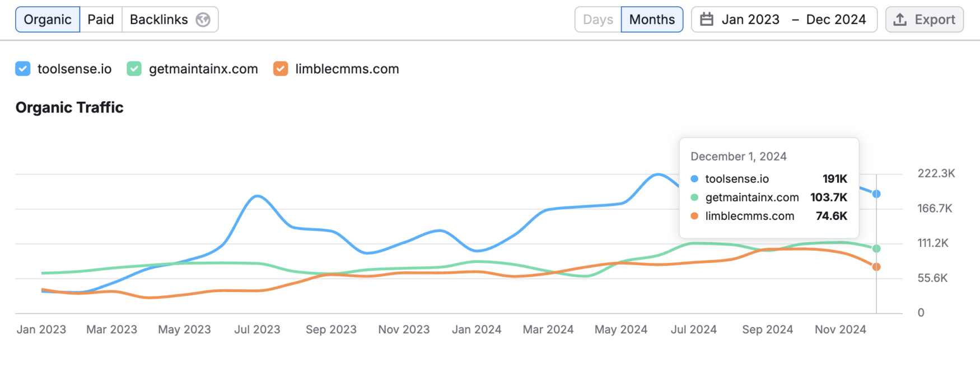Viewport: 980px width, 368px height.
Task: Switch to the Organic tab
Action: 48,20
